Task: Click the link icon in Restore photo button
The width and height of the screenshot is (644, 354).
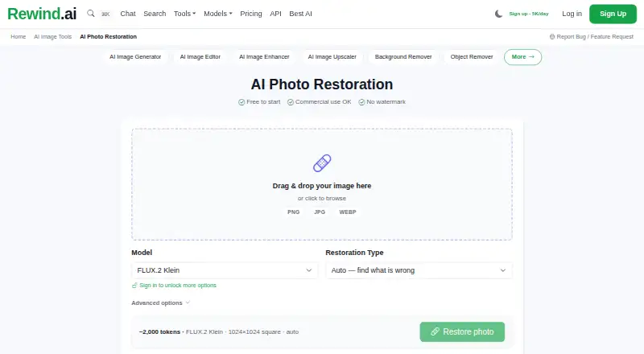Action: (x=435, y=331)
